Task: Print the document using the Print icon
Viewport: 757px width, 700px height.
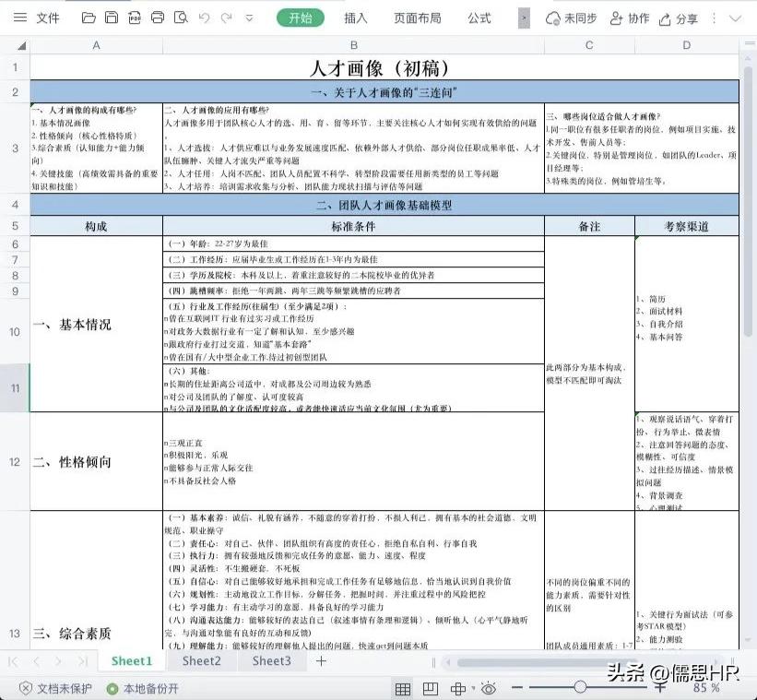Action: point(158,17)
